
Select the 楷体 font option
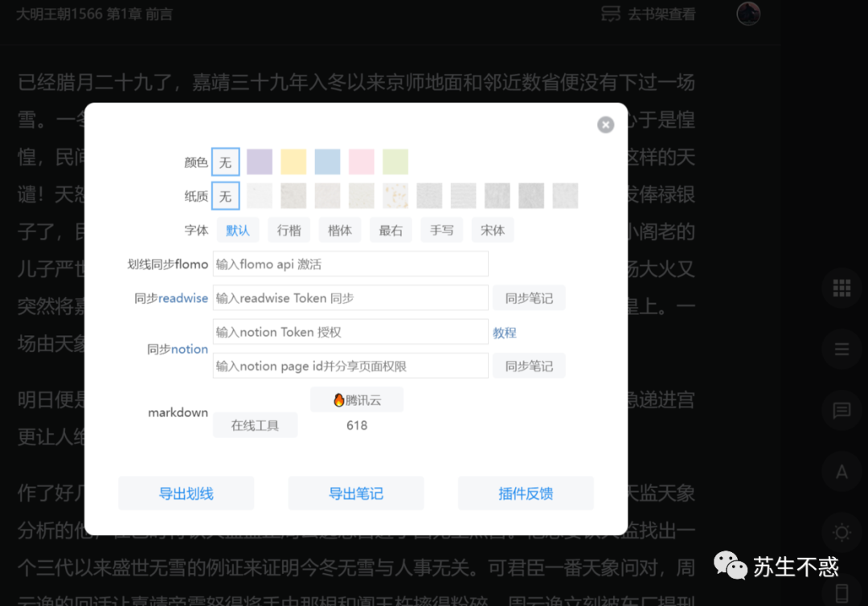(340, 230)
